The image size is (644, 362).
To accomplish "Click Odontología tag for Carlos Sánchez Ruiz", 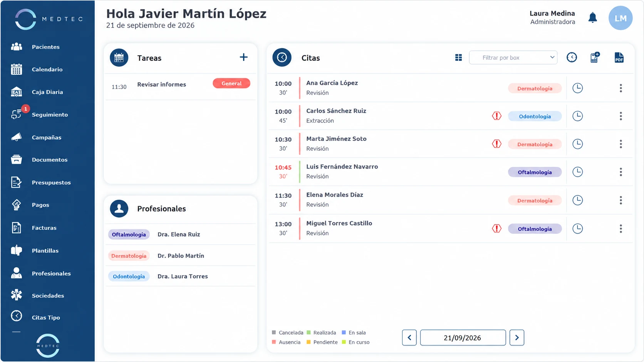I will click(x=535, y=116).
